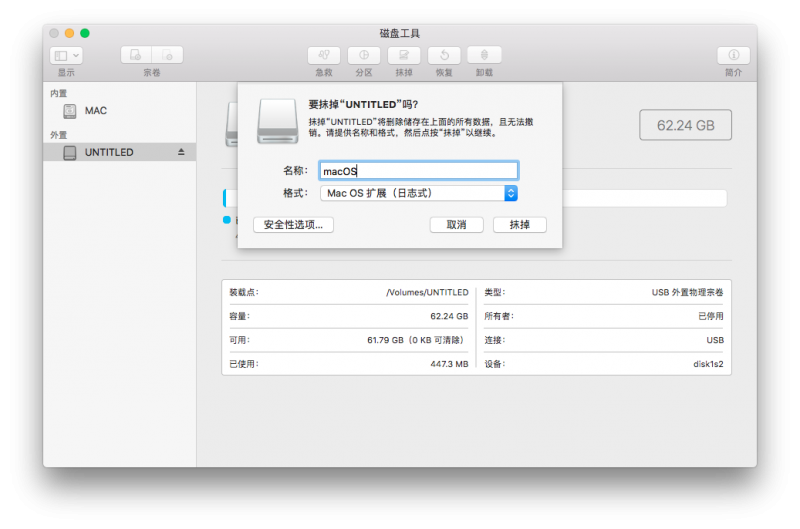Click the 外置 sidebar section header
Viewport: 800px width, 529px height.
(59, 135)
